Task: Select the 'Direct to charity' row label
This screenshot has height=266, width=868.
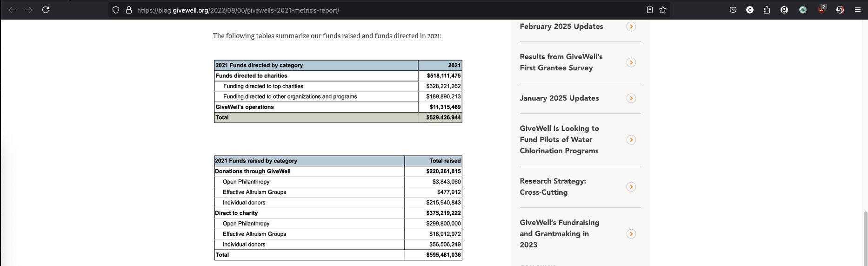Action: click(236, 213)
